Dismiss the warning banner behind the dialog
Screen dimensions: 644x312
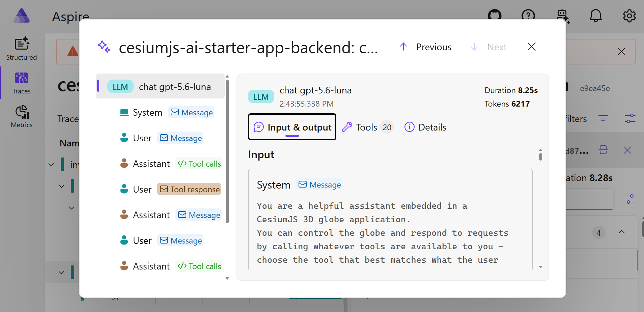[621, 52]
